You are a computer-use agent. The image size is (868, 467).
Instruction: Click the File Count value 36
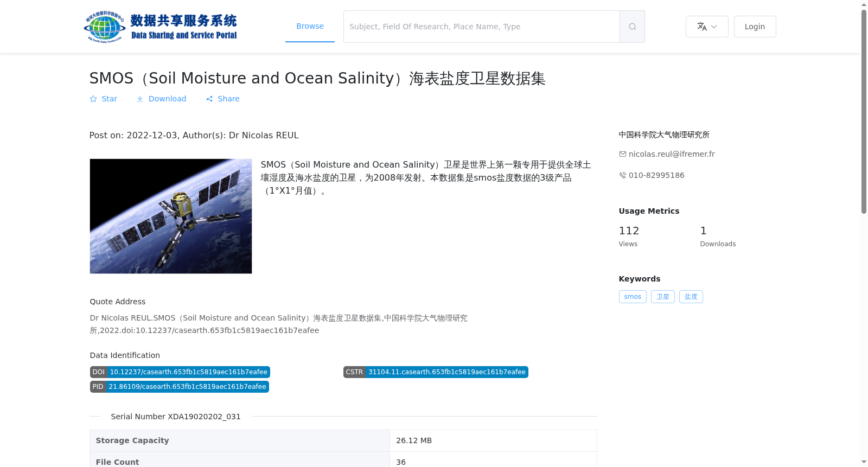(401, 462)
